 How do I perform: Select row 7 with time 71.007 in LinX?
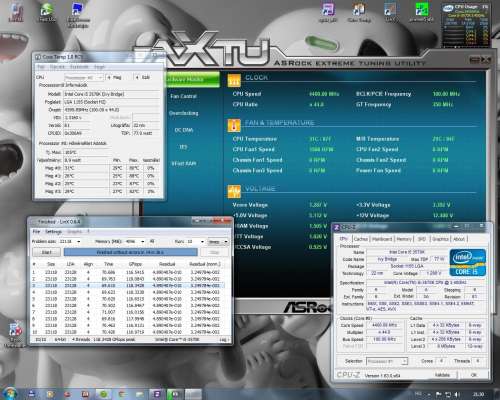tap(128, 312)
